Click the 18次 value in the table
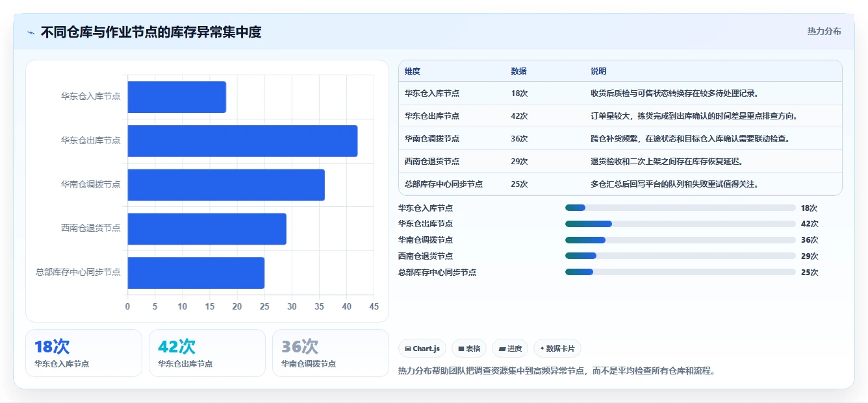868x403 pixels. [x=520, y=93]
